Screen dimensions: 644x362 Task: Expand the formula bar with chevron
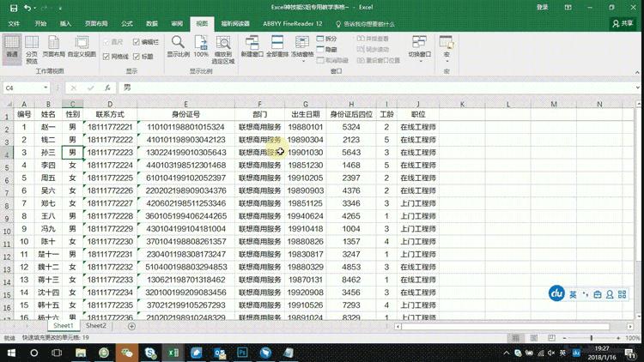point(637,87)
